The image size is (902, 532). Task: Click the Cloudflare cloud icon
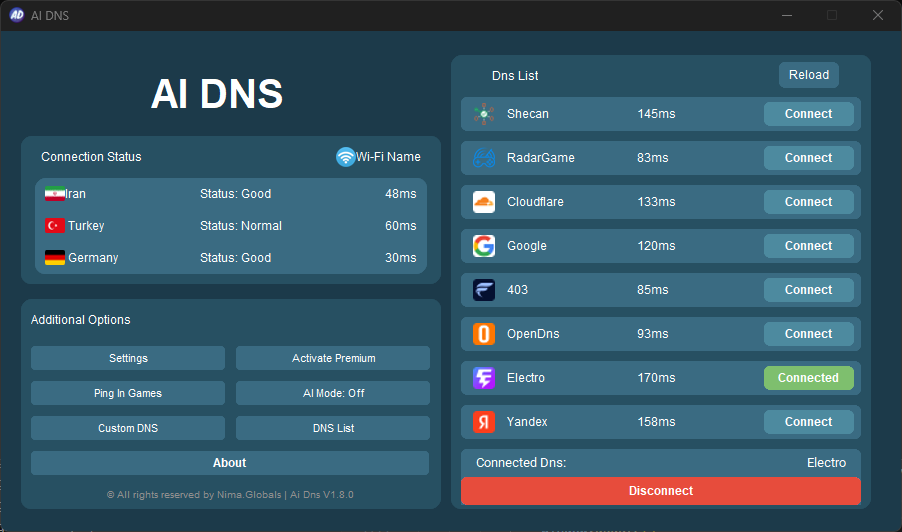pos(484,202)
